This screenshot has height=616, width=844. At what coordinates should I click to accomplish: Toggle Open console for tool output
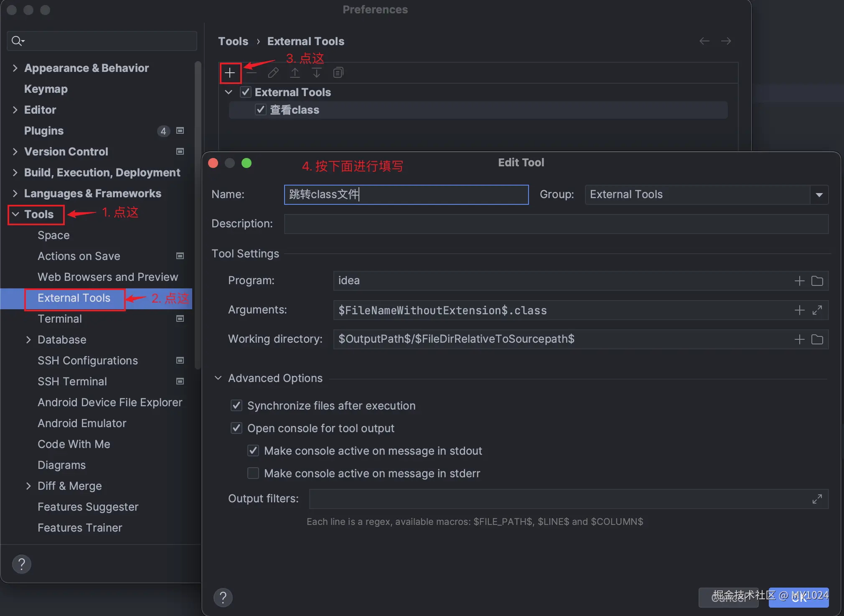click(x=236, y=428)
